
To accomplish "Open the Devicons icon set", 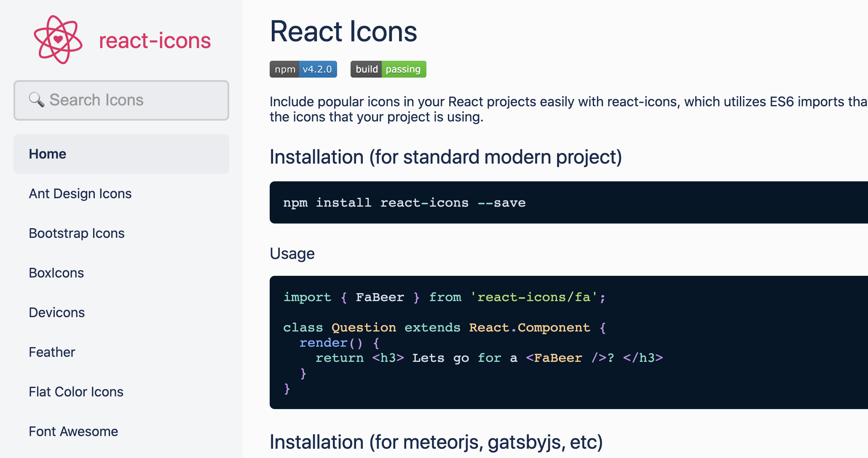I will [x=57, y=313].
